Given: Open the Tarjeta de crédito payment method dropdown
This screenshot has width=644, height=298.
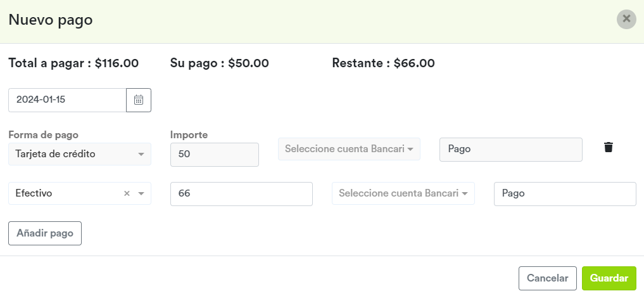Looking at the screenshot, I should point(80,154).
